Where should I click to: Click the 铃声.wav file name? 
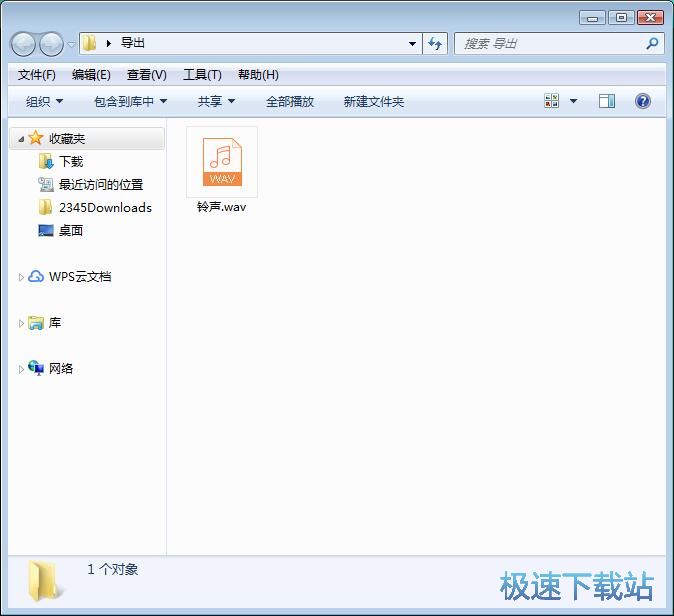click(x=221, y=207)
